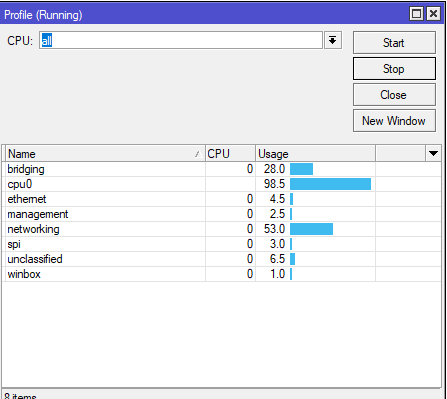Image resolution: width=447 pixels, height=399 pixels.
Task: Select the networking row
Action: 222,229
